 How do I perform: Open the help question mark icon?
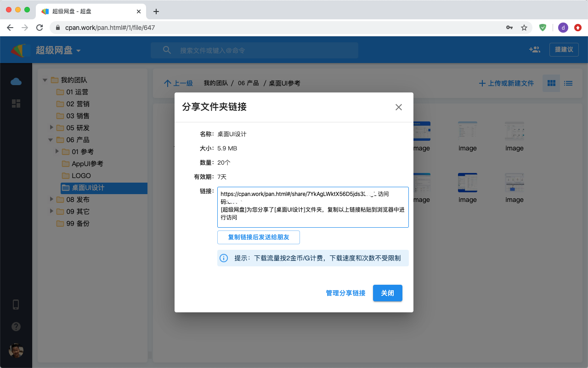coord(16,327)
